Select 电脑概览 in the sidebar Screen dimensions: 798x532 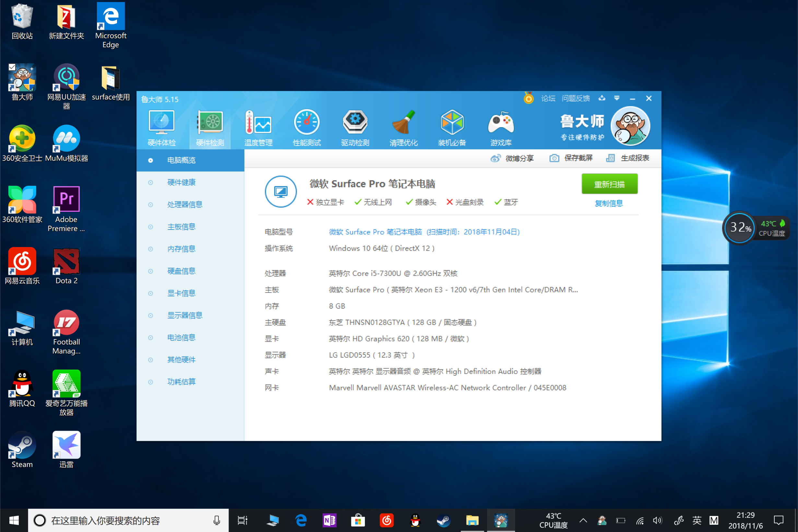(190, 160)
